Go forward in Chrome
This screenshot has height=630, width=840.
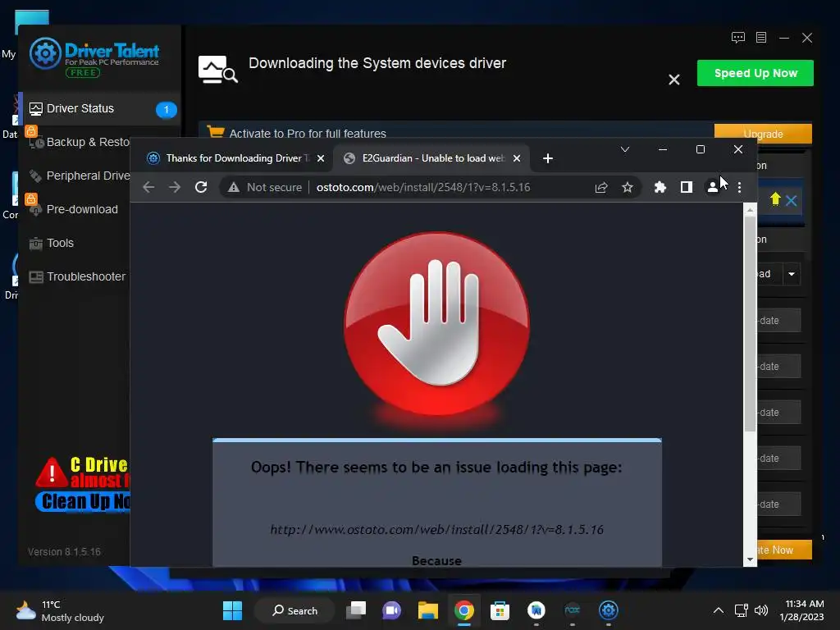(x=175, y=187)
